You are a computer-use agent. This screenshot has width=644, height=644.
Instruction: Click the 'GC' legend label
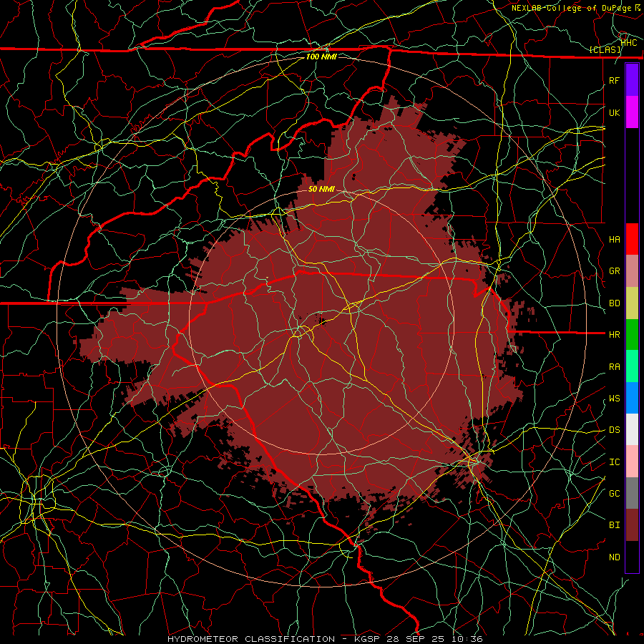(x=614, y=493)
